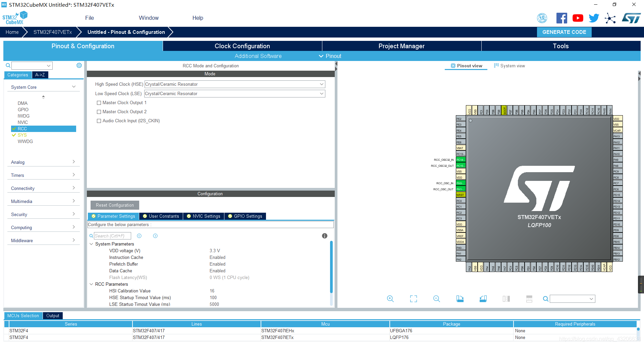
Task: Open Additional Software
Action: [258, 56]
